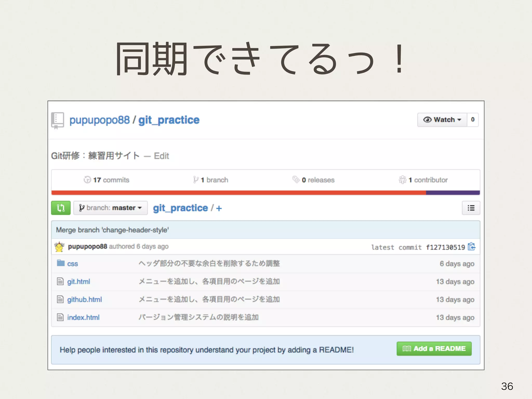Viewport: 532px width, 399px height.
Task: Open the github.html file link
Action: 84,300
